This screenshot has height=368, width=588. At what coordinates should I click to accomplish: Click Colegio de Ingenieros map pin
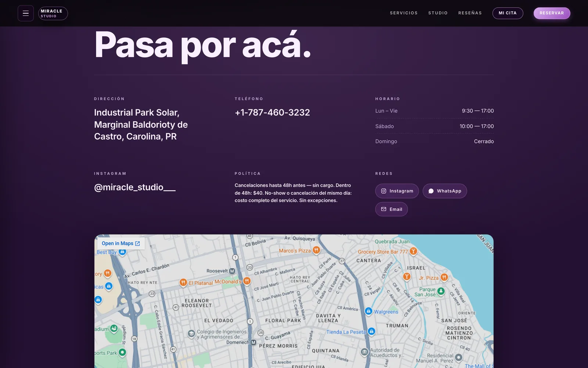[x=191, y=334]
